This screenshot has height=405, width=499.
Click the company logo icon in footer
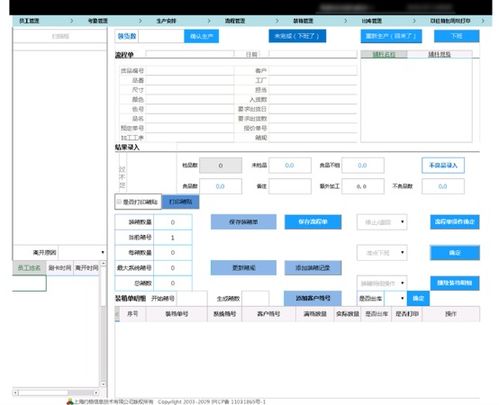(70, 402)
